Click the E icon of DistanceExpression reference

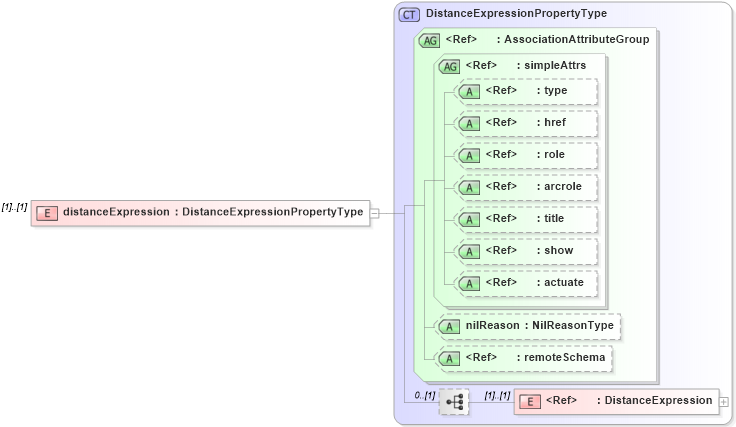click(529, 402)
